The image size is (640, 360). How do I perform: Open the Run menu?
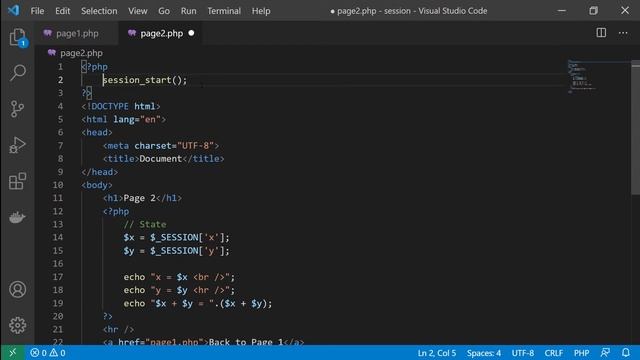pyautogui.click(x=189, y=11)
